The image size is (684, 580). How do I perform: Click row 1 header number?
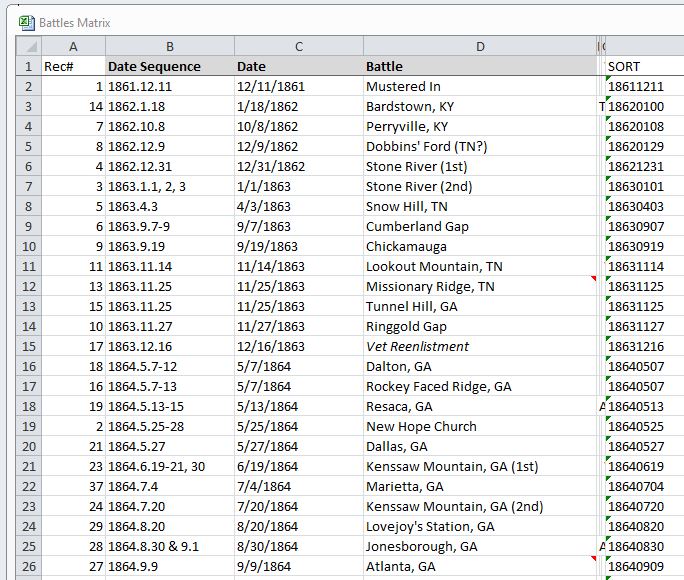pos(28,67)
